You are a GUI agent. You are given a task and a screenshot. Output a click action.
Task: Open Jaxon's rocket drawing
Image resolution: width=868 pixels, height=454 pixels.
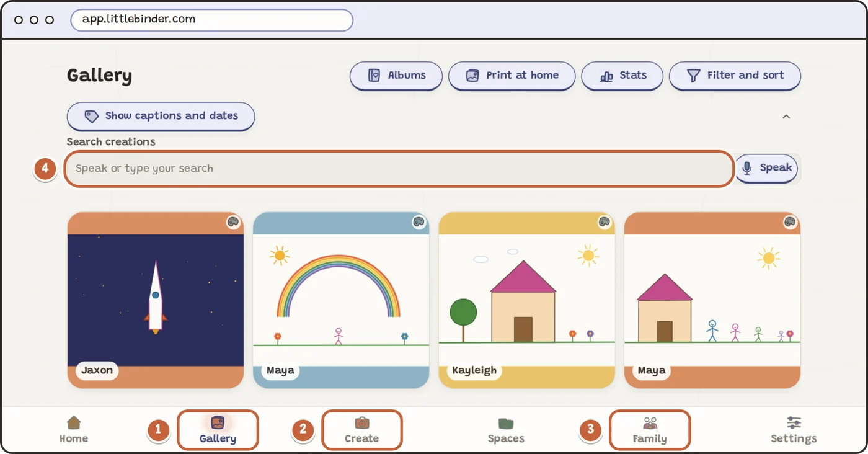click(x=156, y=300)
